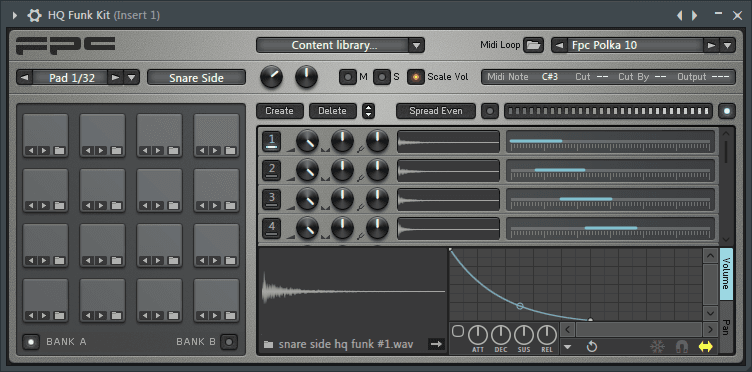The height and width of the screenshot is (372, 752).
Task: Click layer 4 velocity range bar
Action: click(x=611, y=228)
